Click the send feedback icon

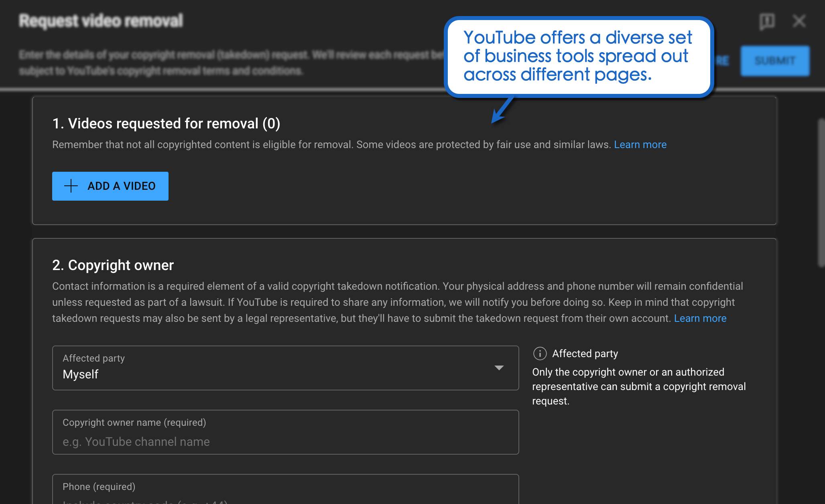click(767, 21)
